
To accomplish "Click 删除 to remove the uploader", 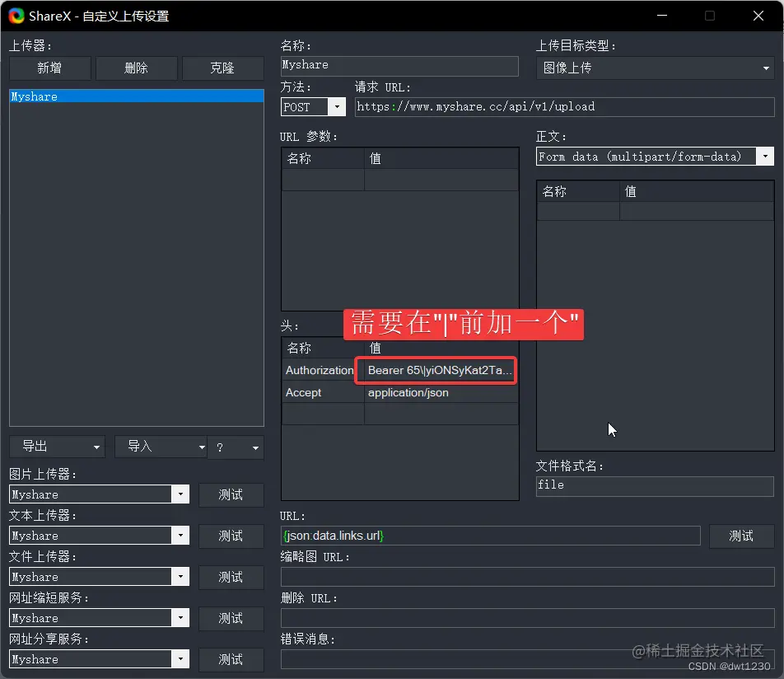I will click(136, 68).
